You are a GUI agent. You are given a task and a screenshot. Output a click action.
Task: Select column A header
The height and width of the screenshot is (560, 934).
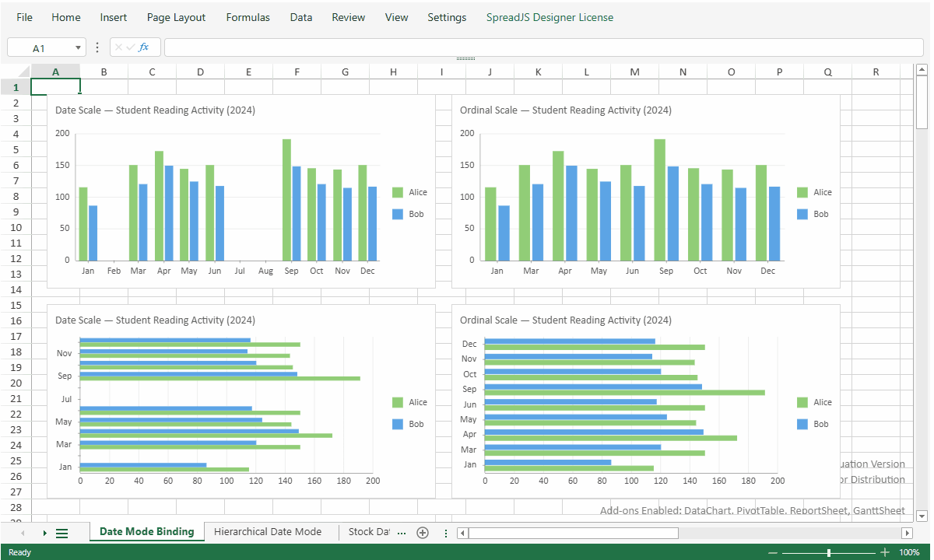(55, 72)
